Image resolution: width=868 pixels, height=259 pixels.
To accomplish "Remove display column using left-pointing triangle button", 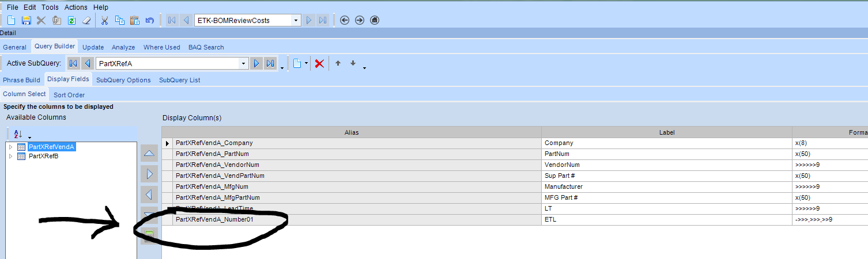I will (149, 193).
